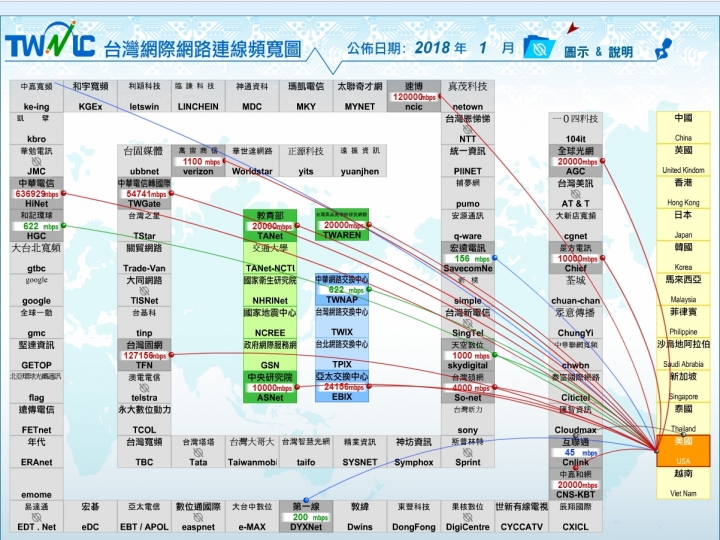Viewport: 720px width, 540px height.
Task: Click the CNS-KBT 20000mbps value
Action: 577,485
